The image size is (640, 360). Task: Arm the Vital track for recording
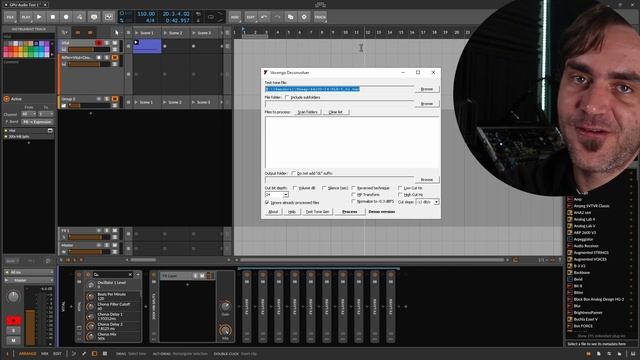(99, 43)
